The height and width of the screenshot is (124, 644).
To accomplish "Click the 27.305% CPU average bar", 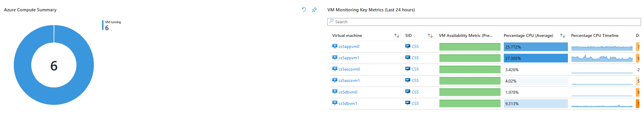I will pyautogui.click(x=536, y=58).
